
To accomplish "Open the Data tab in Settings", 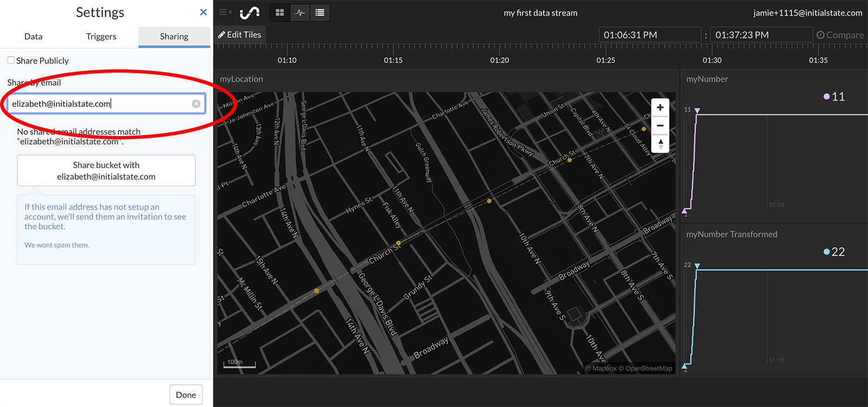I will 33,36.
